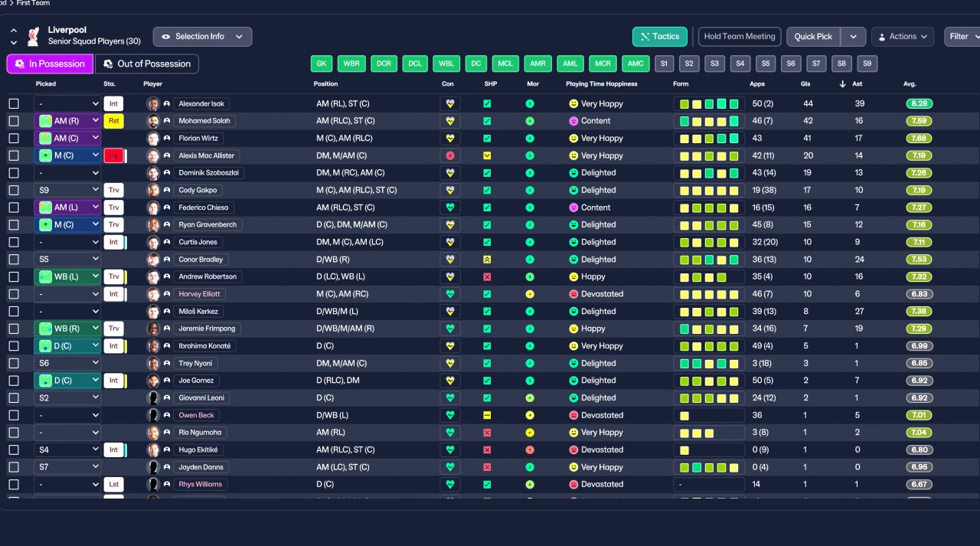The height and width of the screenshot is (546, 980).
Task: Select Curtis Jones row checkbox
Action: coord(14,242)
